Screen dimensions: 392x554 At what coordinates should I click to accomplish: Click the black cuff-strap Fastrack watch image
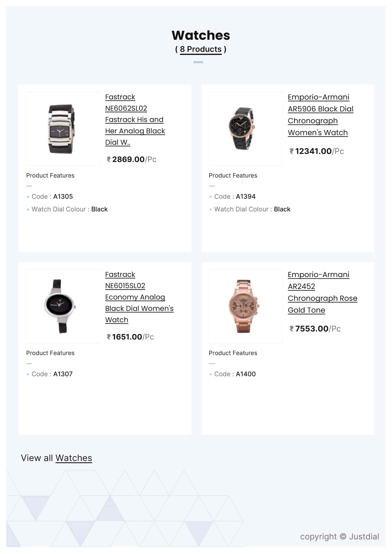click(x=62, y=129)
